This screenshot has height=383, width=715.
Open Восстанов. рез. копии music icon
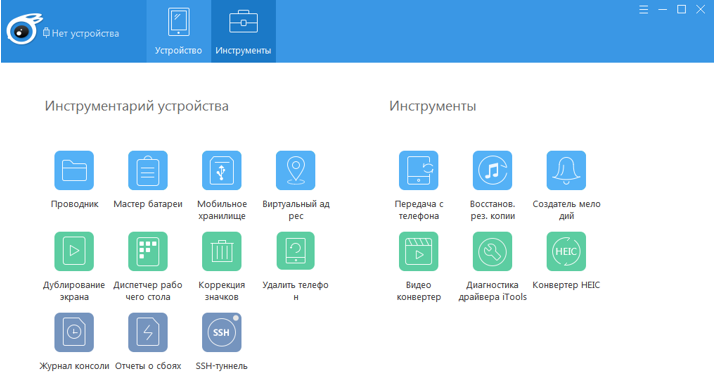point(492,171)
